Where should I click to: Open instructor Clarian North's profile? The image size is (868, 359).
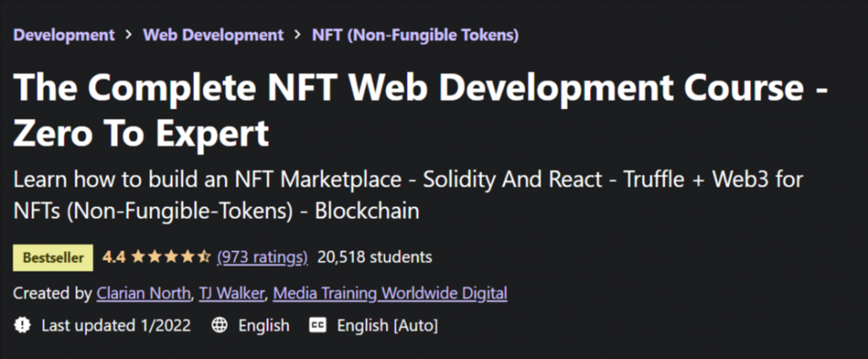pos(143,293)
